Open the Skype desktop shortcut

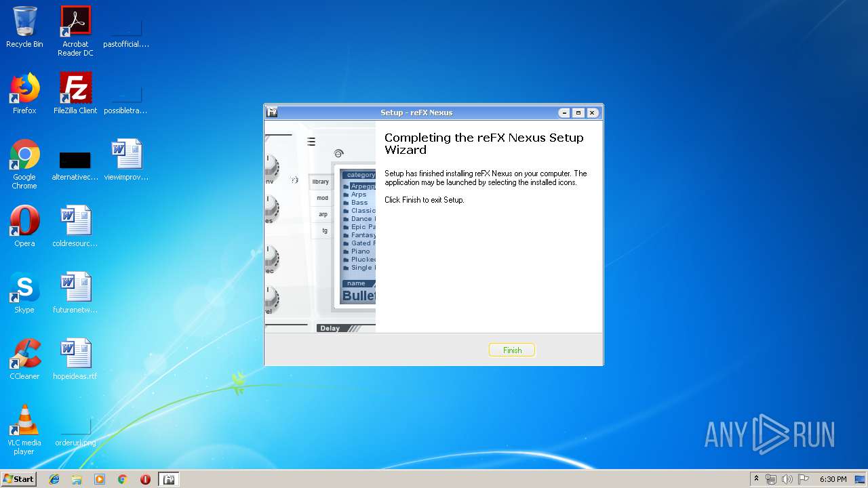click(x=24, y=293)
